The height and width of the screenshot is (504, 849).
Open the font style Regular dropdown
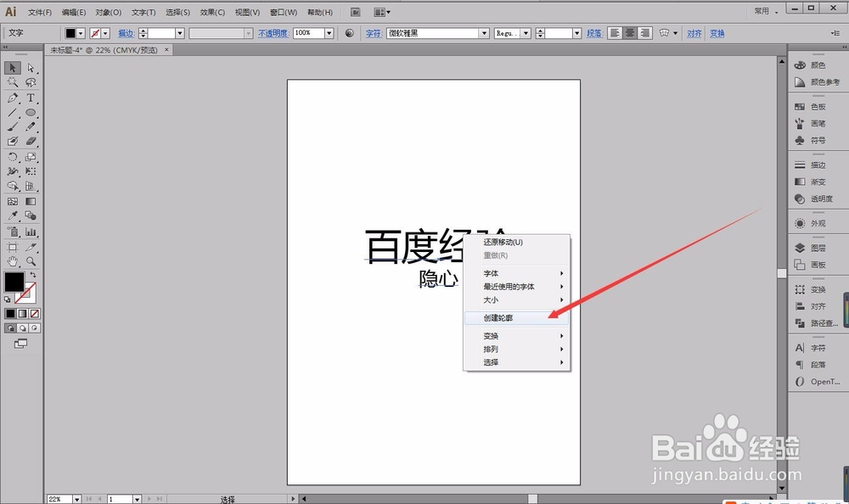click(525, 33)
